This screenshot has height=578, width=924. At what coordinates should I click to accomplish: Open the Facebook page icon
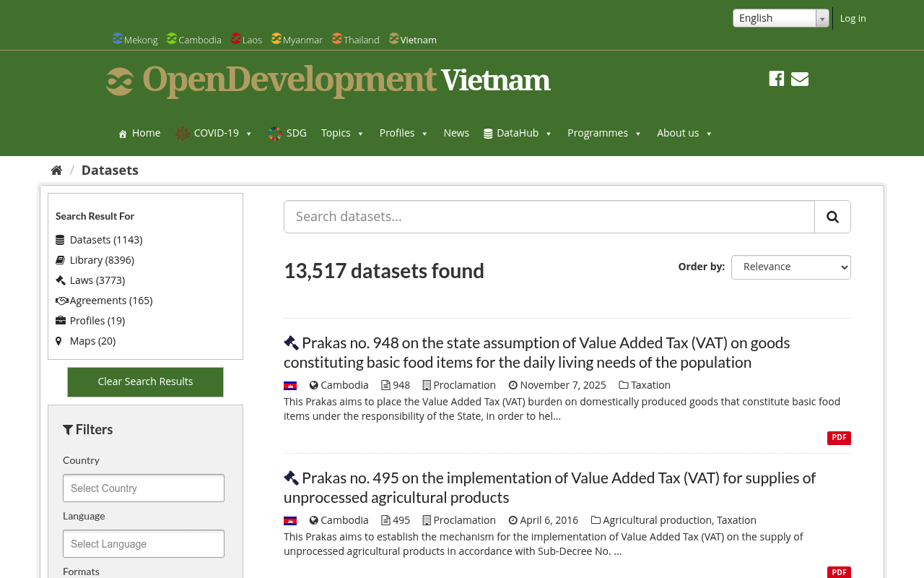pyautogui.click(x=776, y=79)
